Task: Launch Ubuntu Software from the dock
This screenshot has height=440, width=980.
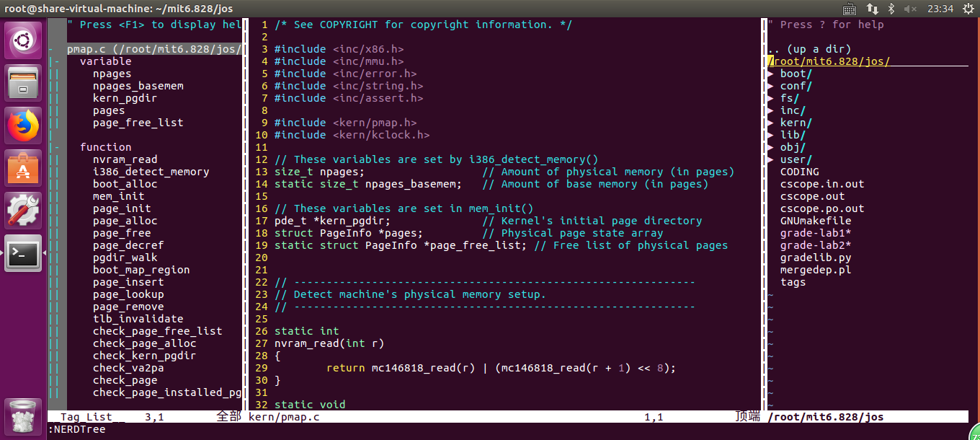Action: [22, 168]
